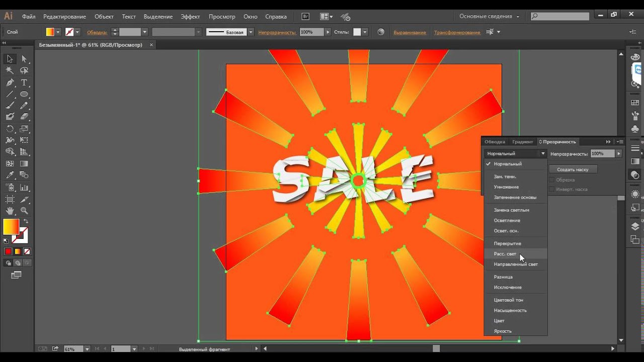Select the Zoom tool
The image size is (644, 362).
(24, 211)
